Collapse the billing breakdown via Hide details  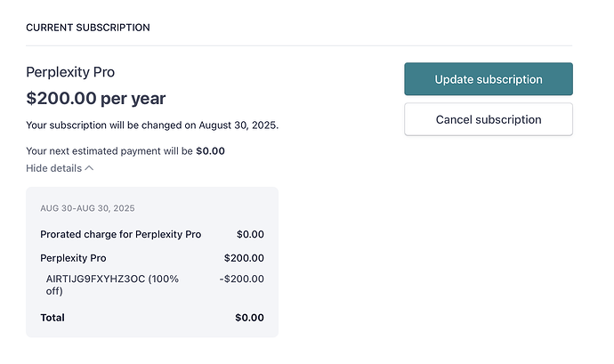coord(54,168)
